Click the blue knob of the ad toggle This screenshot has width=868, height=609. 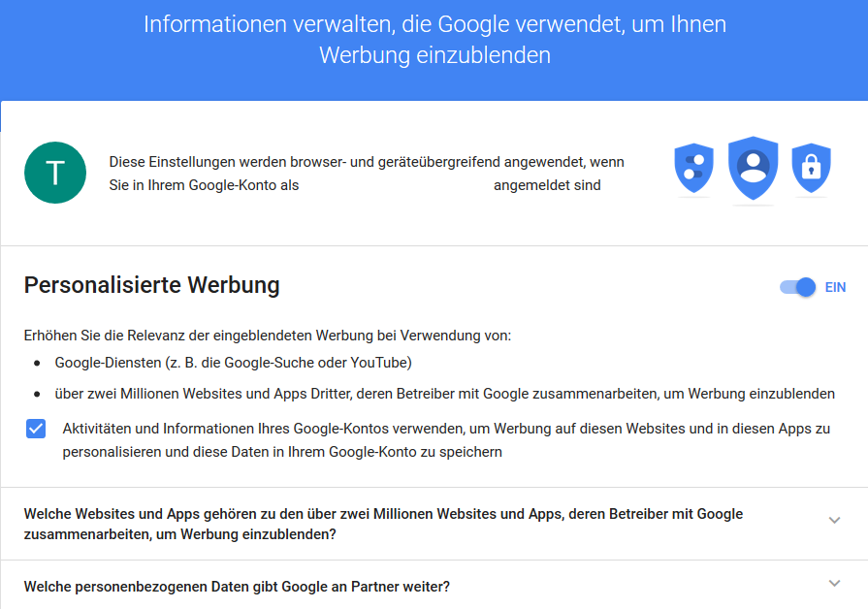click(x=806, y=287)
